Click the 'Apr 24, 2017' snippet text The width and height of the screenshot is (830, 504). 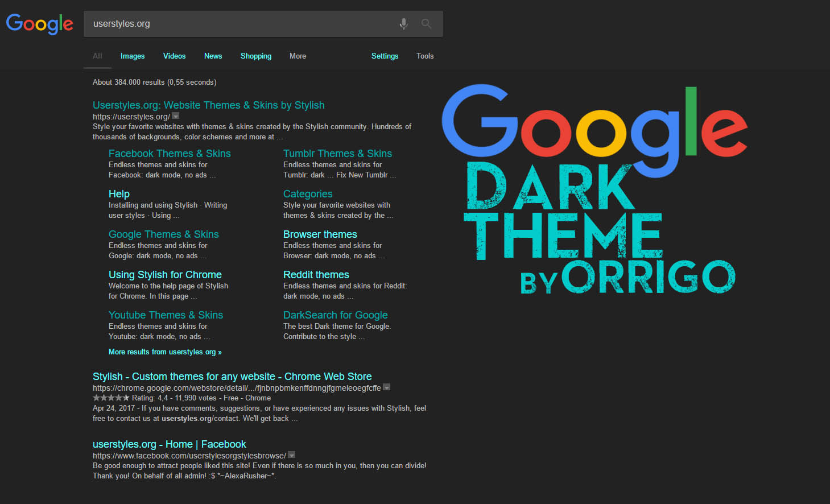[x=114, y=408]
